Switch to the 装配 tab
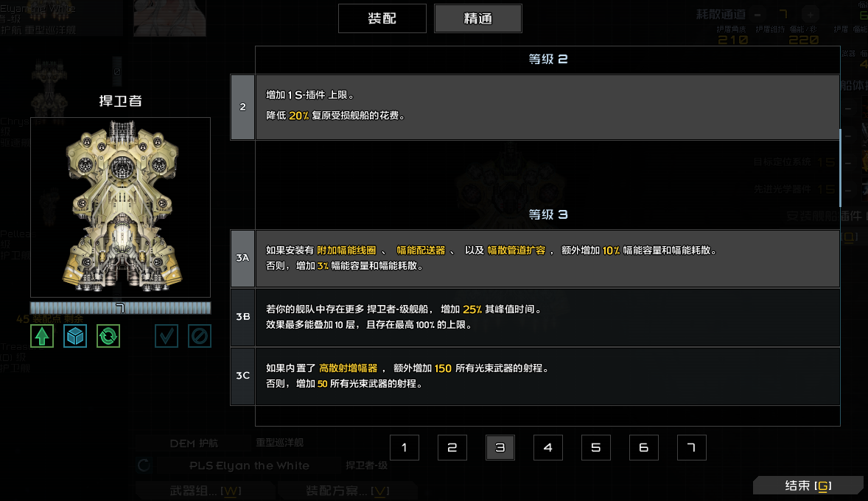868x501 pixels. (x=382, y=18)
